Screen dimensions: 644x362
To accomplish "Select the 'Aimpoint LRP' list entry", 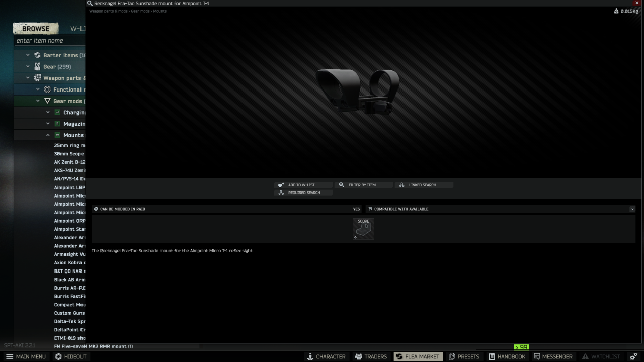I will 69,188.
